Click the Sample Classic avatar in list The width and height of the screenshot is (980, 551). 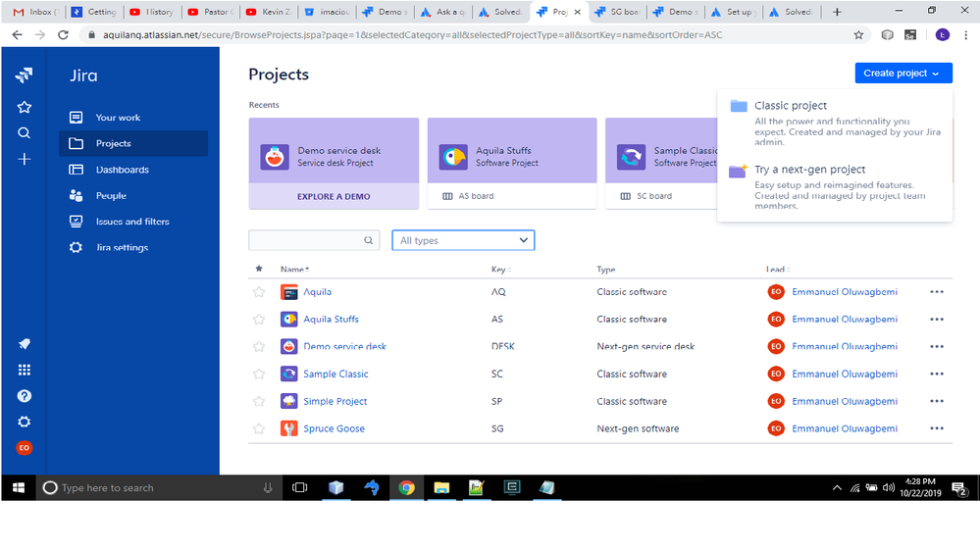pos(288,375)
